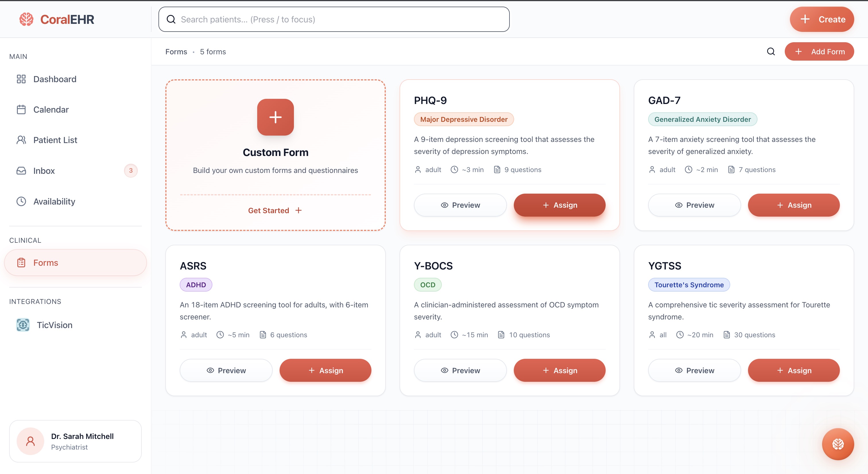The height and width of the screenshot is (474, 868).
Task: Preview the PHQ-9 form
Action: 460,205
